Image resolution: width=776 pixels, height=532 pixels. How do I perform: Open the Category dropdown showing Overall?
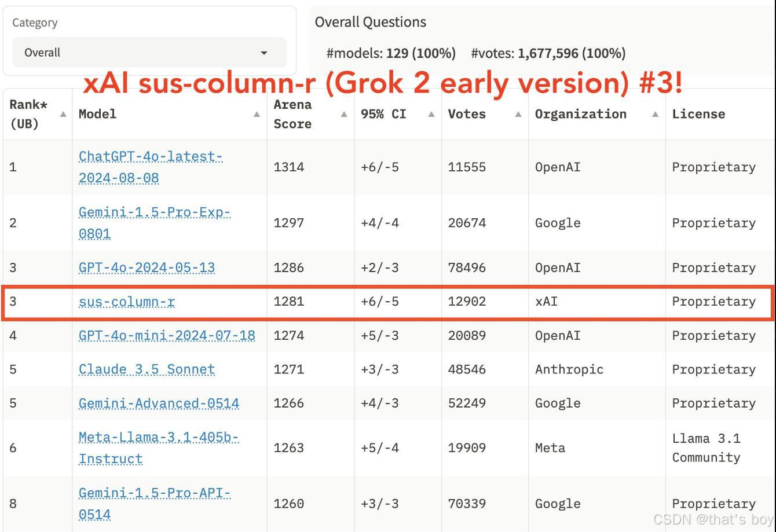tap(149, 53)
